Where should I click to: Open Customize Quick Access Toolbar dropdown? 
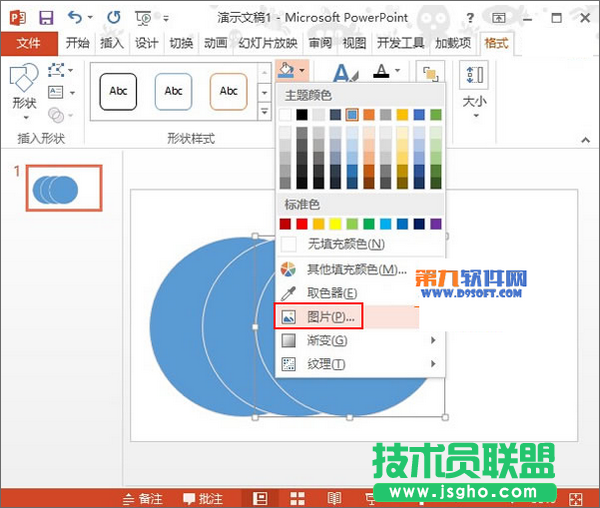click(x=166, y=18)
